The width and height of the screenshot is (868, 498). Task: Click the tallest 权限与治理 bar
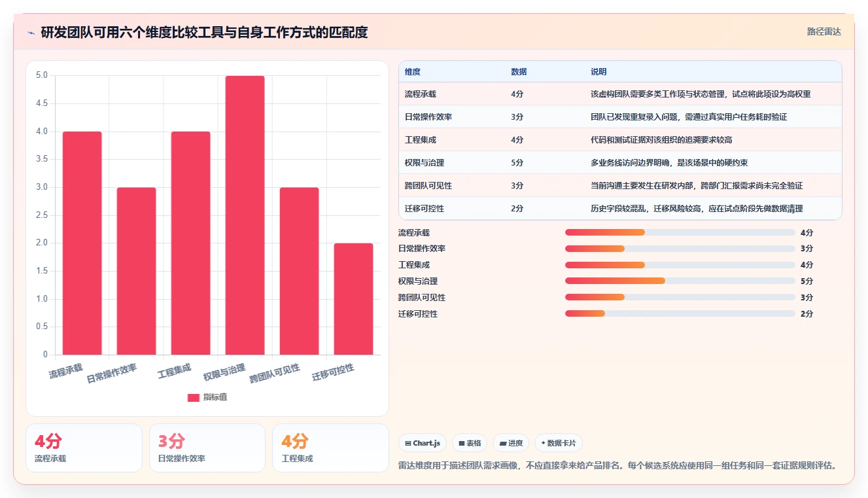245,215
